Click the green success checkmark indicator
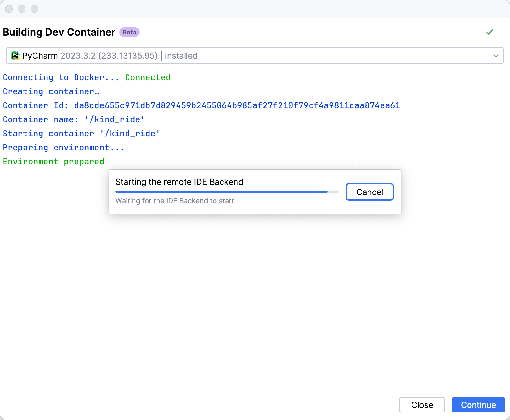 pos(489,32)
